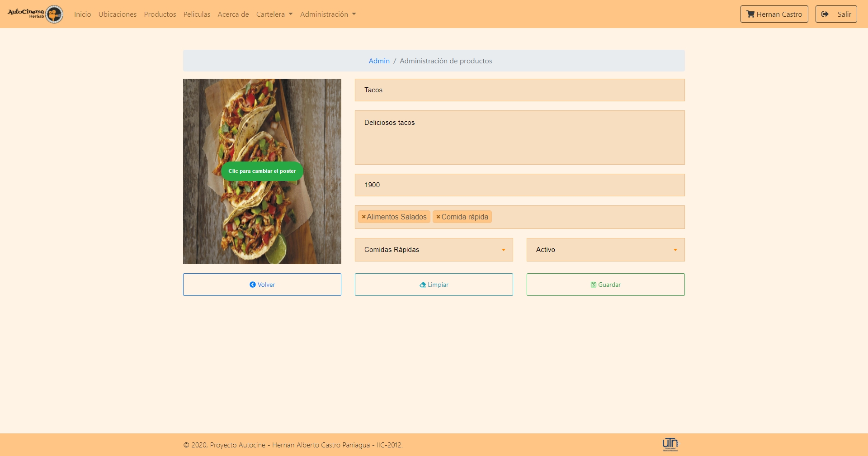Image resolution: width=868 pixels, height=456 pixels.
Task: Follow the Admin breadcrumb link
Action: click(x=379, y=61)
